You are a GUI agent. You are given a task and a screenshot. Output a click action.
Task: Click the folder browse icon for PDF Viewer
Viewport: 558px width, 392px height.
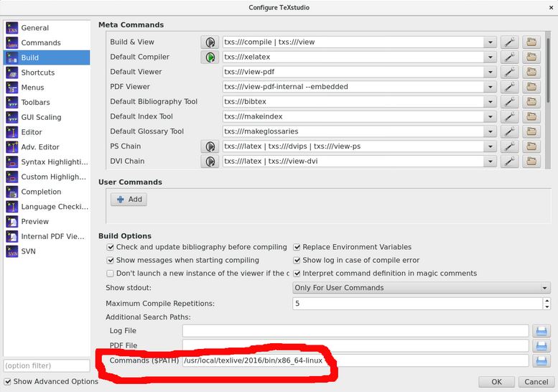point(531,87)
